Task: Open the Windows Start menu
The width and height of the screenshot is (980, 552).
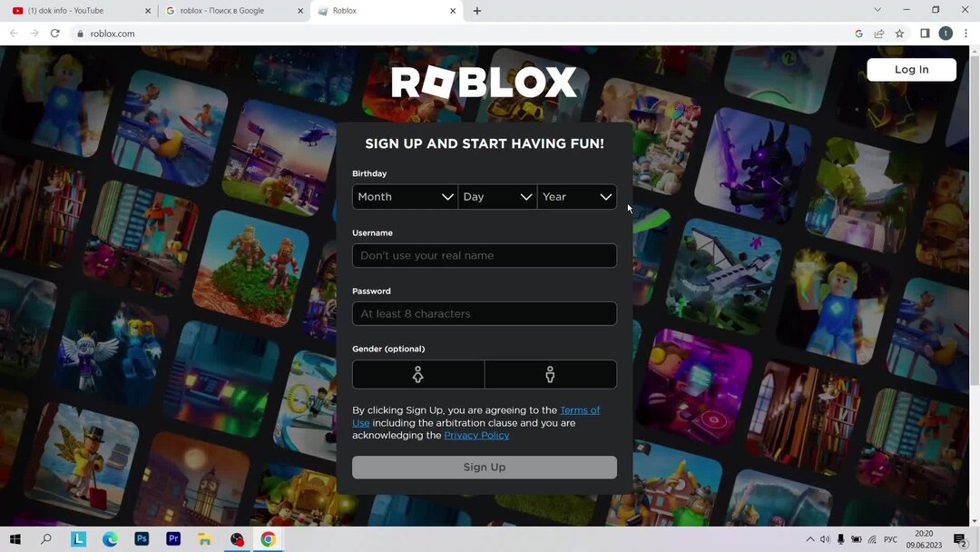Action: [x=15, y=539]
